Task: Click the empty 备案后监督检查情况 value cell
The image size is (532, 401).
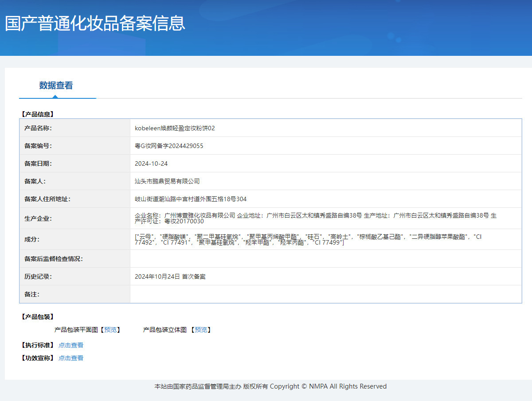Action: point(325,259)
